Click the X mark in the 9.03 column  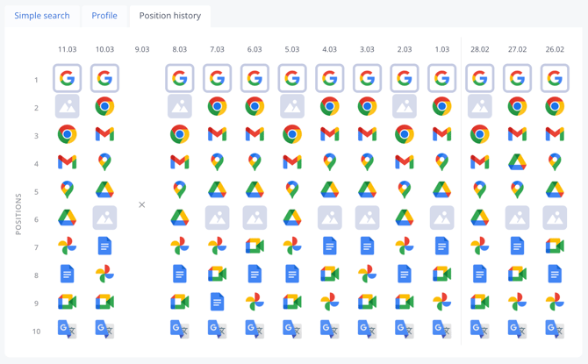142,204
